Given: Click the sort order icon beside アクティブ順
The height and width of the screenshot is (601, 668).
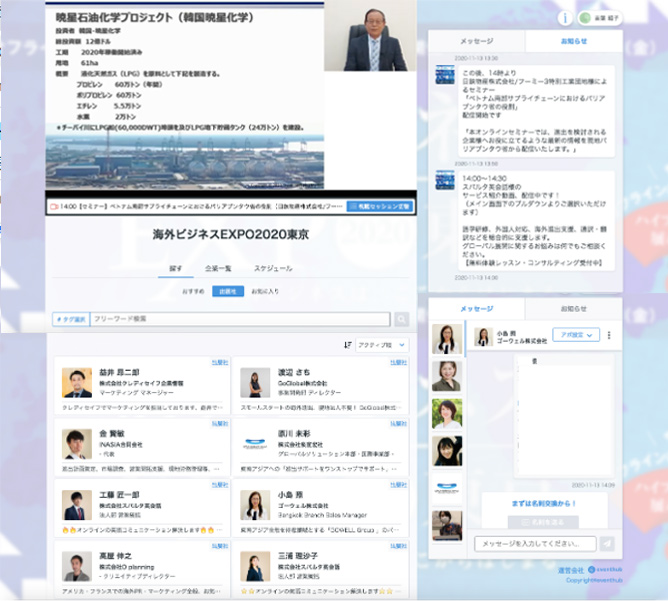Looking at the screenshot, I should (x=348, y=345).
